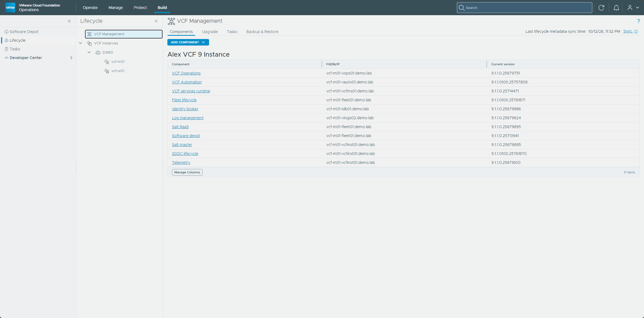Click the vcf-m01 domain icon
Screen dimensions: 644x318
pyautogui.click(x=107, y=62)
